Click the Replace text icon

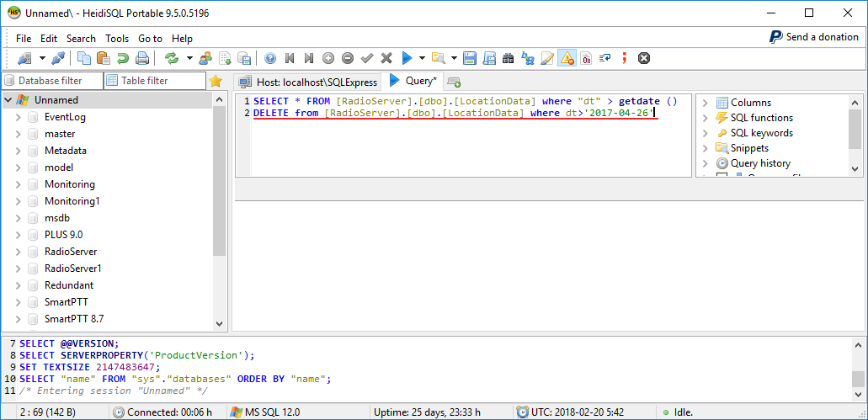528,57
